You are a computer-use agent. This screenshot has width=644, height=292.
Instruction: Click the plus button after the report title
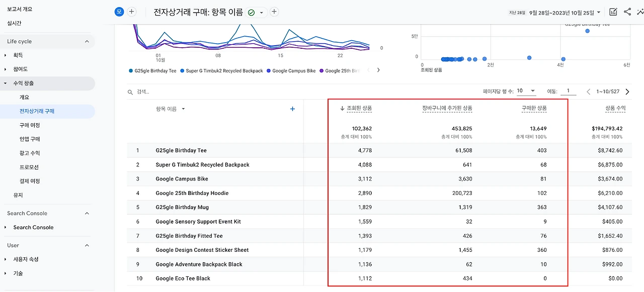pyautogui.click(x=274, y=12)
